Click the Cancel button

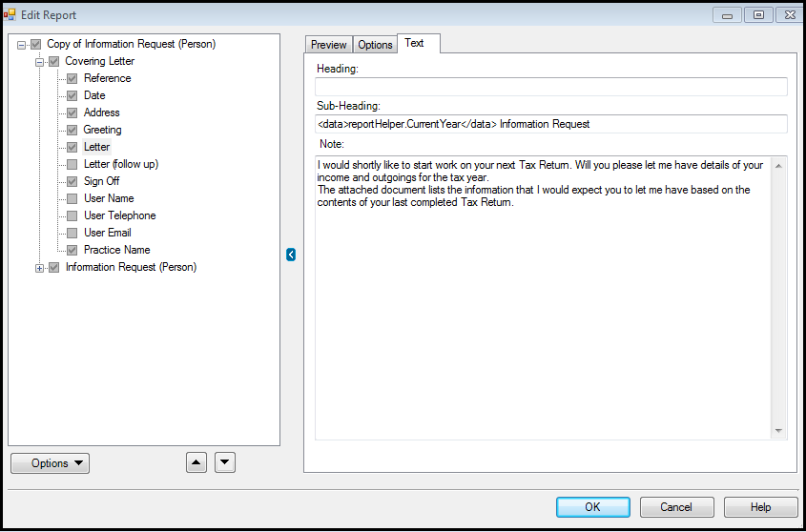pos(676,507)
